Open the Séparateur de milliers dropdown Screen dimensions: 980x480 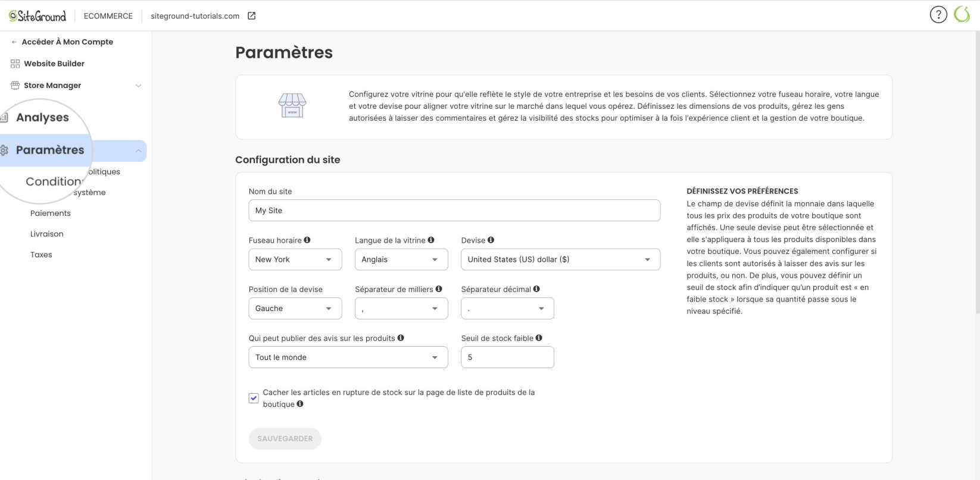point(401,308)
